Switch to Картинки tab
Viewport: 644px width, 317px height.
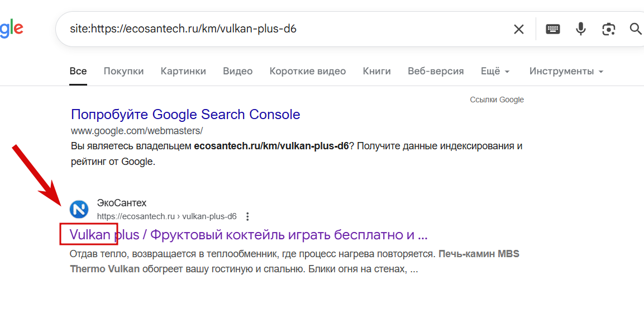pos(183,71)
